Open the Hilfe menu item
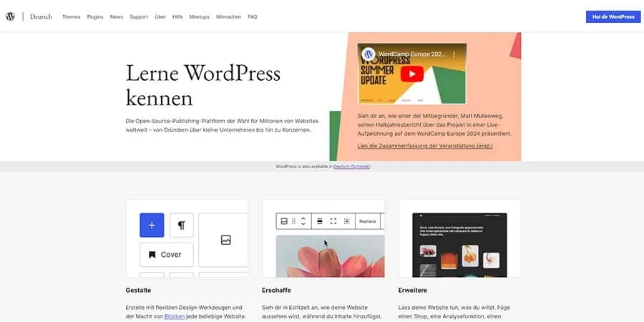644x322 pixels. tap(177, 17)
